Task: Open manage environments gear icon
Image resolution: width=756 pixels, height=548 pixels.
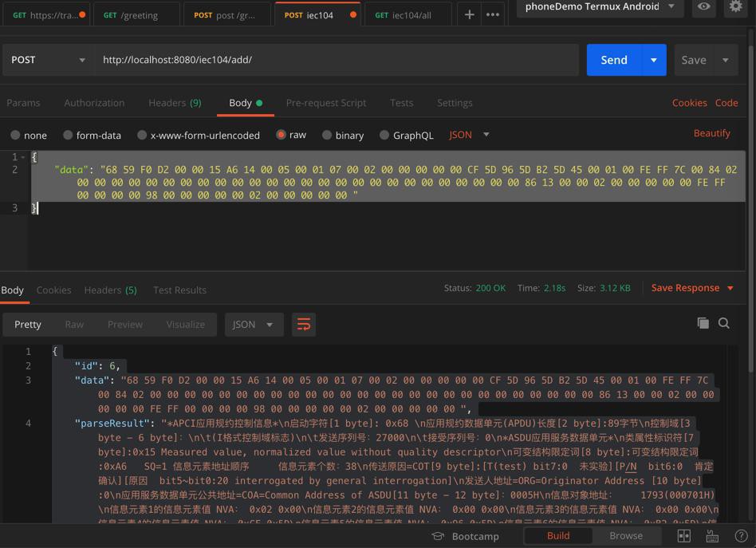Action: tap(735, 6)
